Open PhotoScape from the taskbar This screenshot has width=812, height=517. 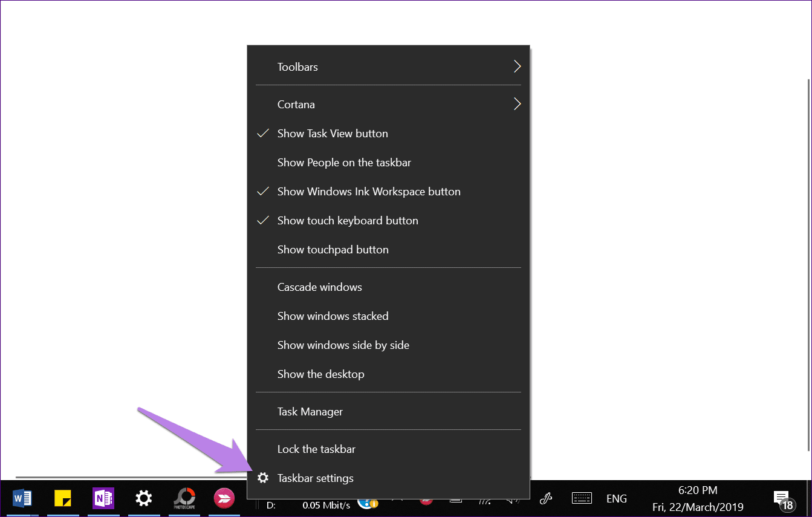point(184,498)
